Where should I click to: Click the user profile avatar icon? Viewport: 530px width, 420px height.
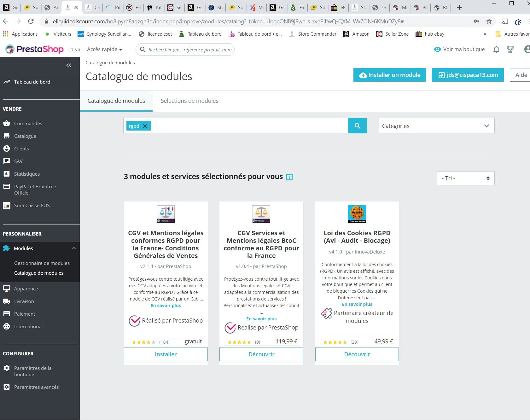coord(527,49)
